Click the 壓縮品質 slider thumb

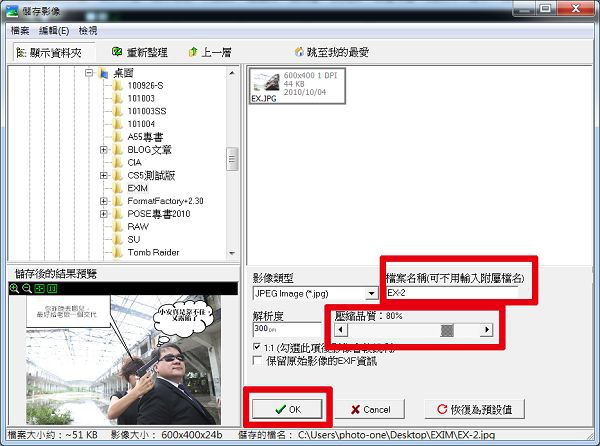[447, 330]
